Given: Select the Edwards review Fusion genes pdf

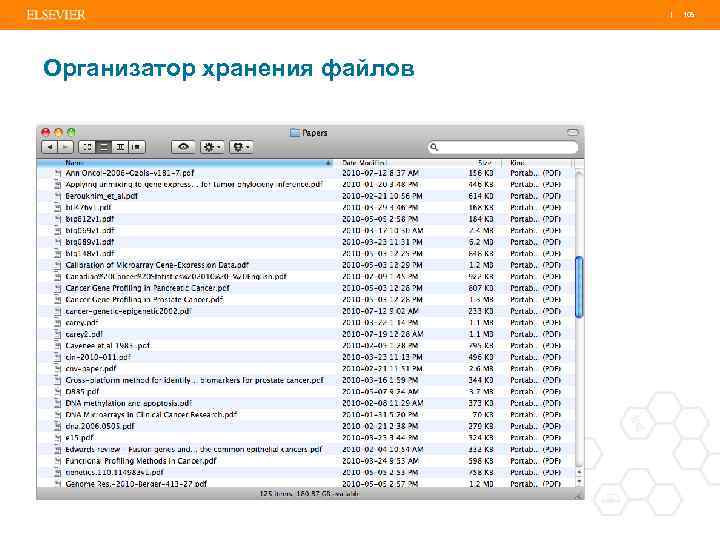Looking at the screenshot, I should point(194,449).
